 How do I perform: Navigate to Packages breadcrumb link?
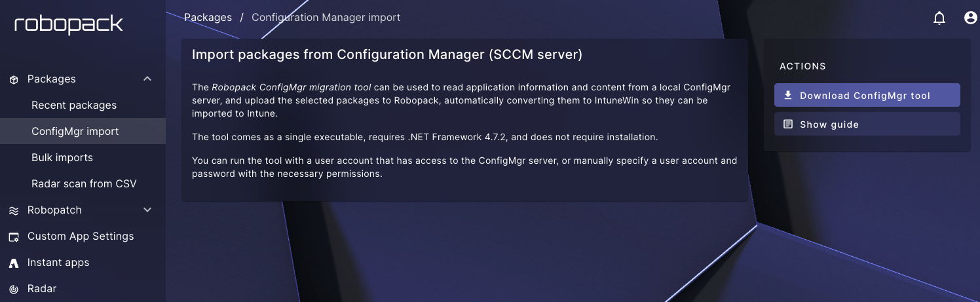click(x=208, y=18)
